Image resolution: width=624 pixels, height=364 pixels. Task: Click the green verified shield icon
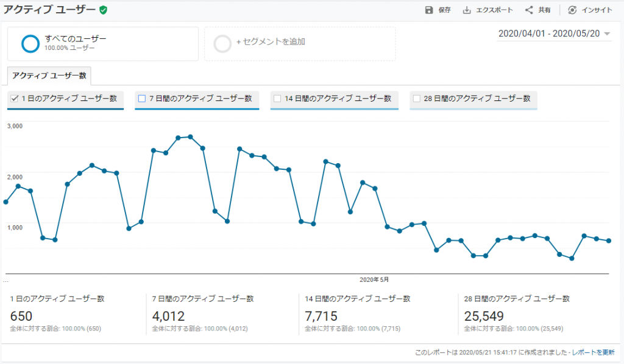coord(103,10)
